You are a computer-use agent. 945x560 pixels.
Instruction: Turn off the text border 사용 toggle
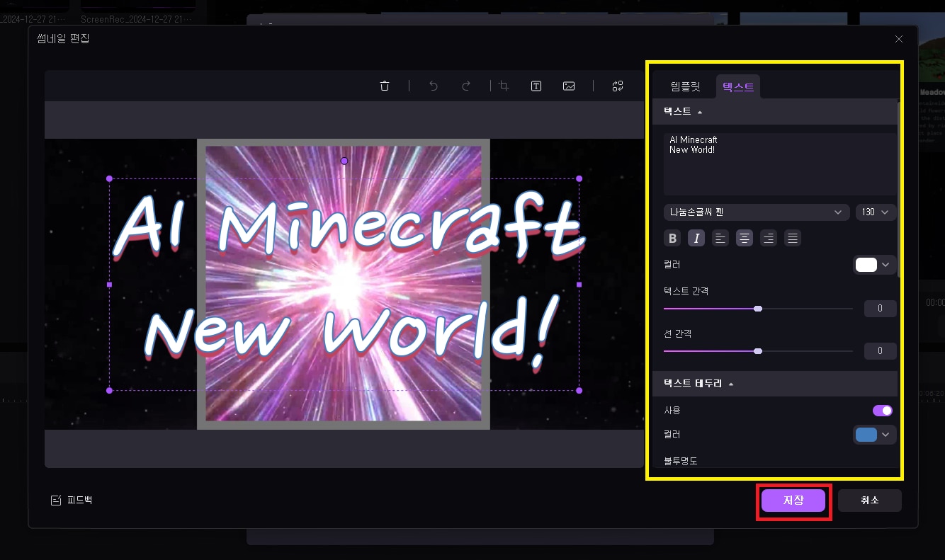883,411
